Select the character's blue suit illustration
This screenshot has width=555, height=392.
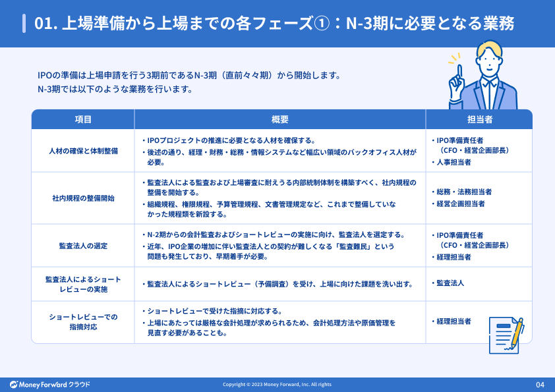[489, 96]
